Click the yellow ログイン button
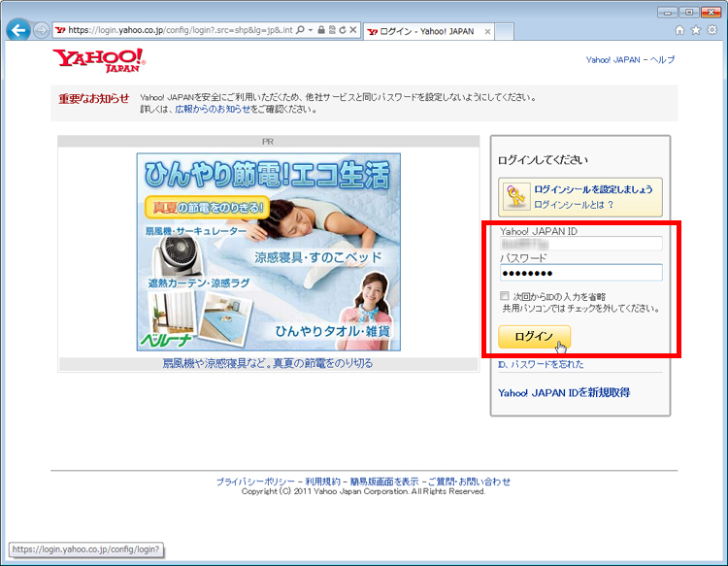Viewport: 728px width, 566px height. pyautogui.click(x=534, y=337)
